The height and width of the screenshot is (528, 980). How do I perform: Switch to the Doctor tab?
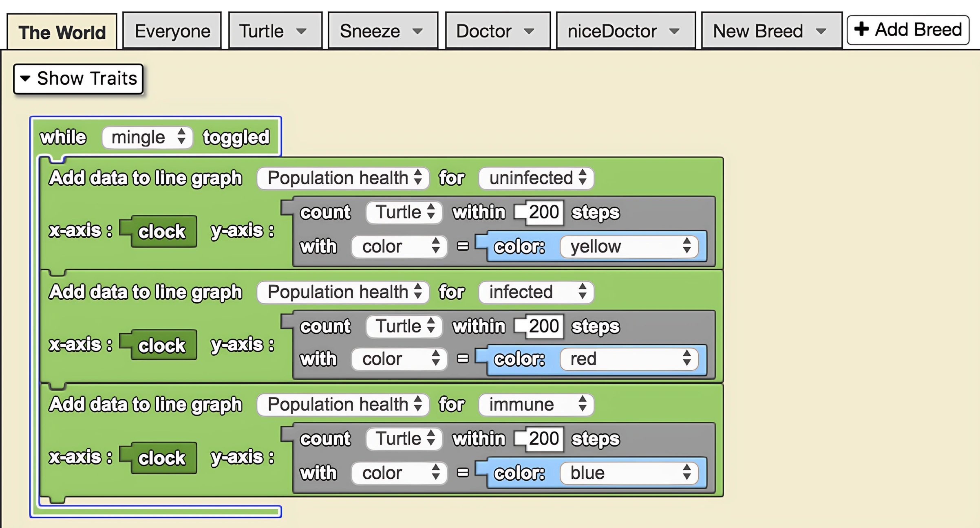tap(497, 31)
